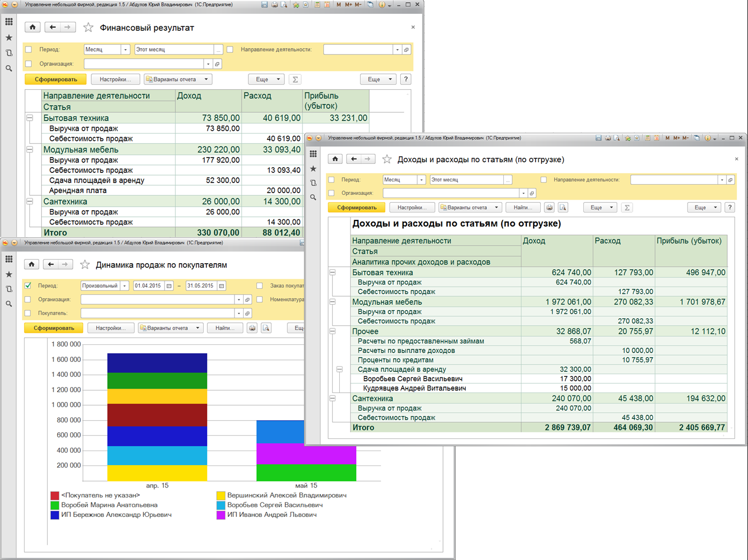
Task: Click the magenta ИП Иванов Андрей Львович legend swatch
Action: coord(221,515)
